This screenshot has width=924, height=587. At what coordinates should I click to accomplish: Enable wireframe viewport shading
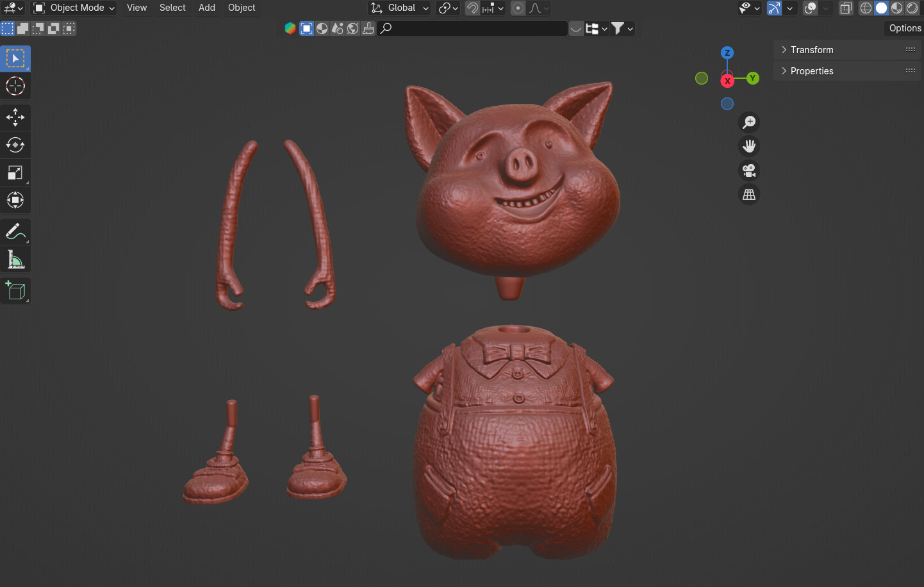(x=865, y=8)
